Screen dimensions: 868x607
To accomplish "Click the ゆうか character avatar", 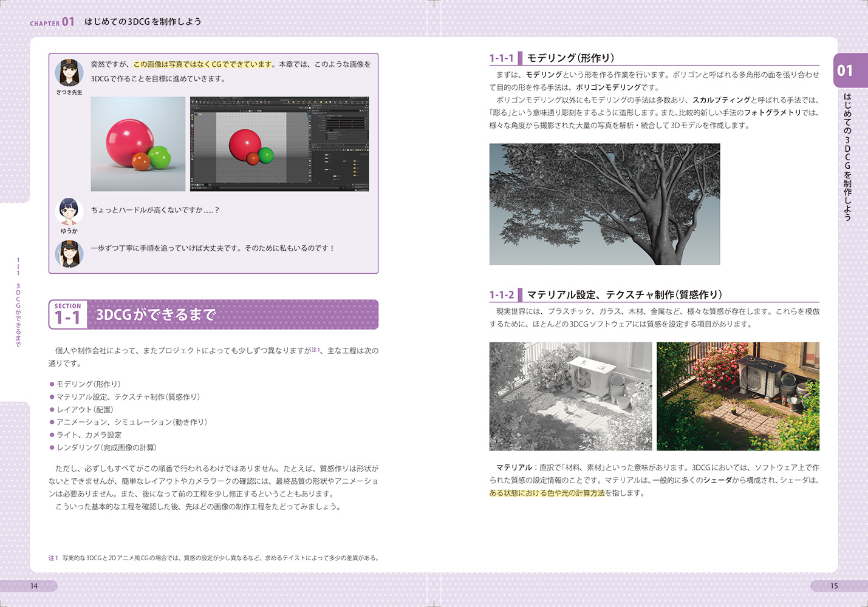I will pos(69,211).
